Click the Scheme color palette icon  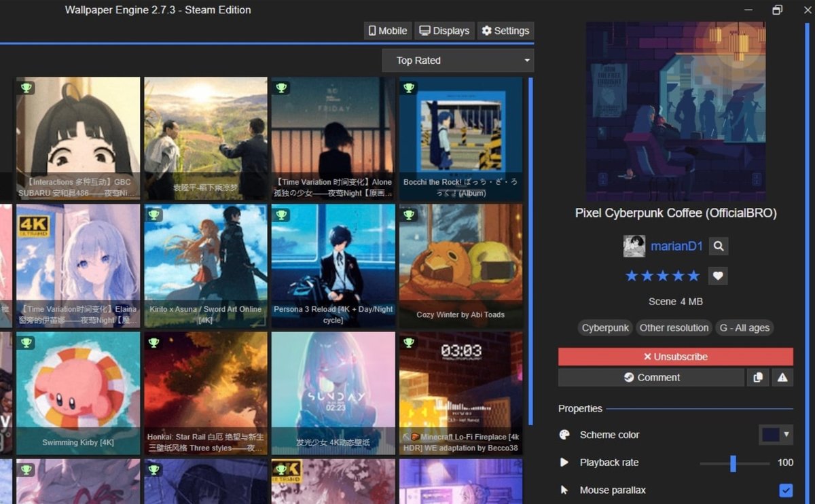[x=564, y=435]
